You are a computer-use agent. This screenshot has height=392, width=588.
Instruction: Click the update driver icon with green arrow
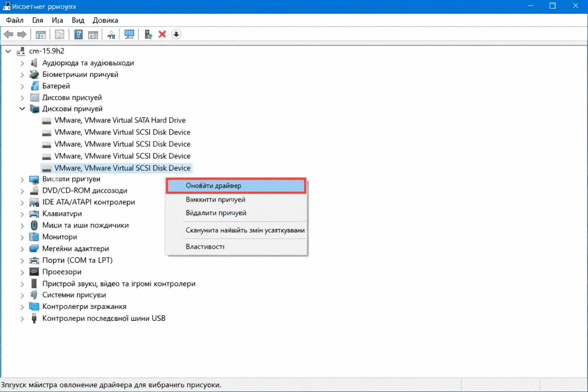pyautogui.click(x=148, y=34)
